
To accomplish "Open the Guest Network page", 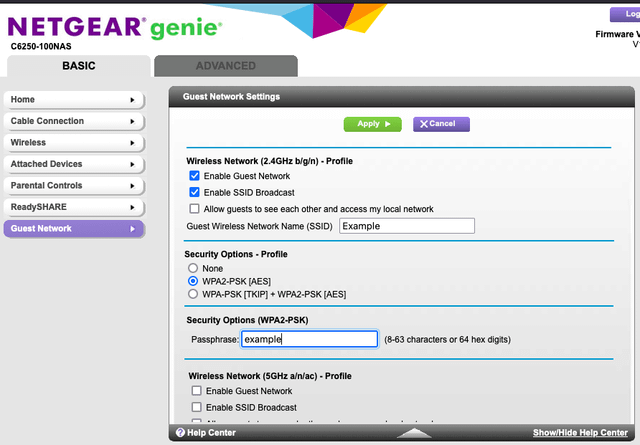I will [74, 229].
